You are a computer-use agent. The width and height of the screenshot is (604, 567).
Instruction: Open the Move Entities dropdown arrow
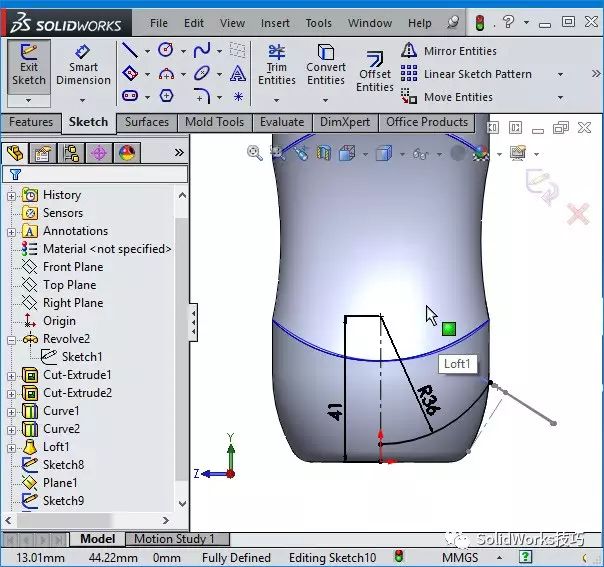tap(560, 97)
